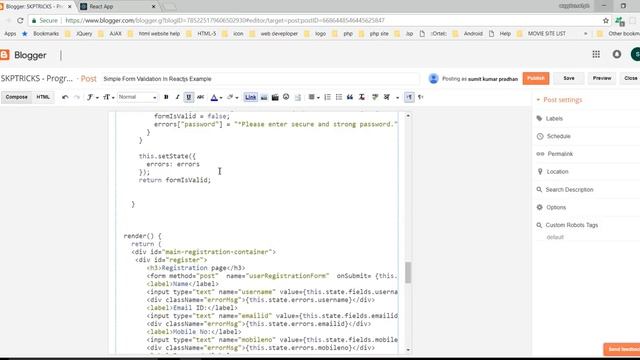This screenshot has width=640, height=360.
Task: Open the Google apps grid
Action: pos(596,54)
